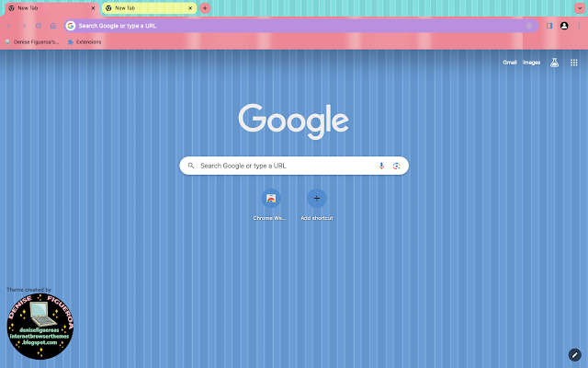This screenshot has height=368, width=588.
Task: Open the Extensions bookmark
Action: (85, 42)
